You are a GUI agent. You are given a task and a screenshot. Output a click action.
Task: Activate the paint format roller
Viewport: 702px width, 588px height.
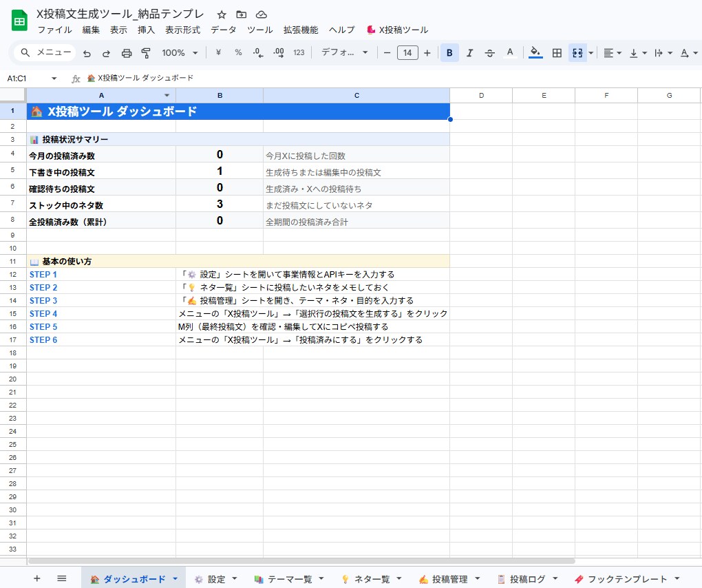[x=146, y=53]
